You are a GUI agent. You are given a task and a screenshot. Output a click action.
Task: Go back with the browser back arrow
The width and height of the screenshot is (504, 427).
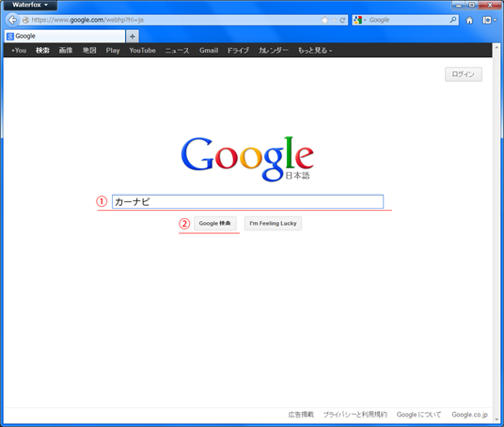pos(12,20)
